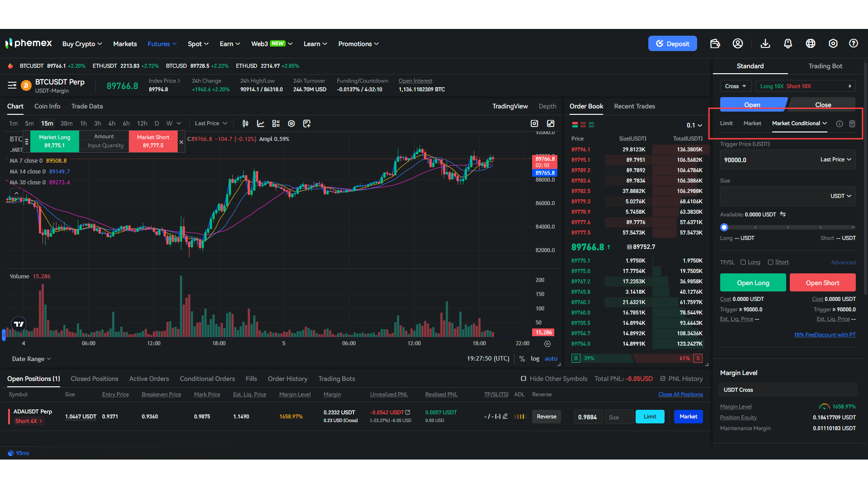868x488 pixels.
Task: Open the Market Conditional order type dropdown
Action: (798, 123)
